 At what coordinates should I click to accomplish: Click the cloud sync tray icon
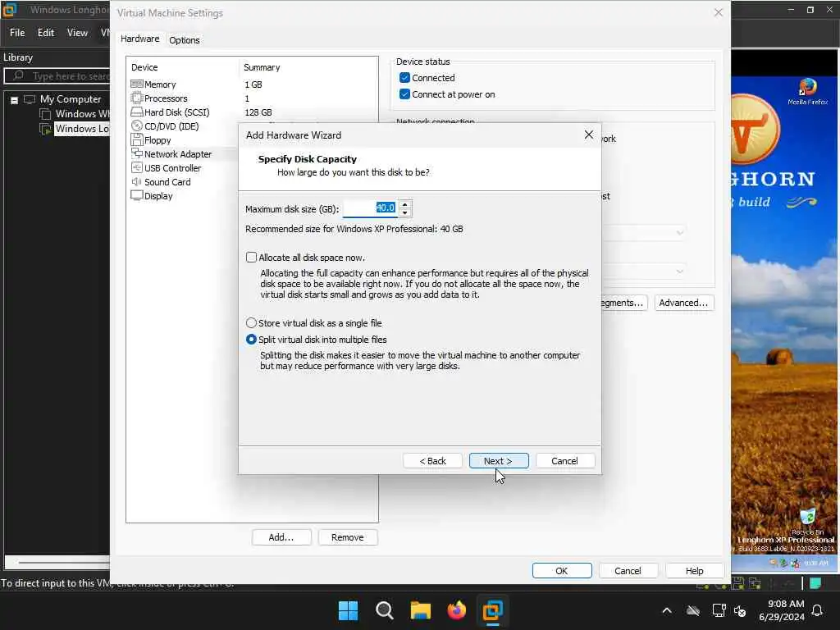pos(693,610)
